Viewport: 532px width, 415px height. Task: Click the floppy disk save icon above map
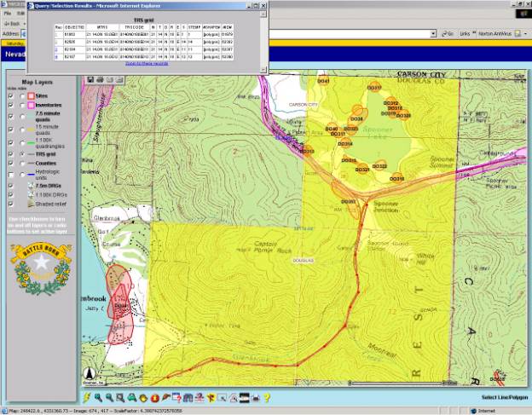coord(90,79)
